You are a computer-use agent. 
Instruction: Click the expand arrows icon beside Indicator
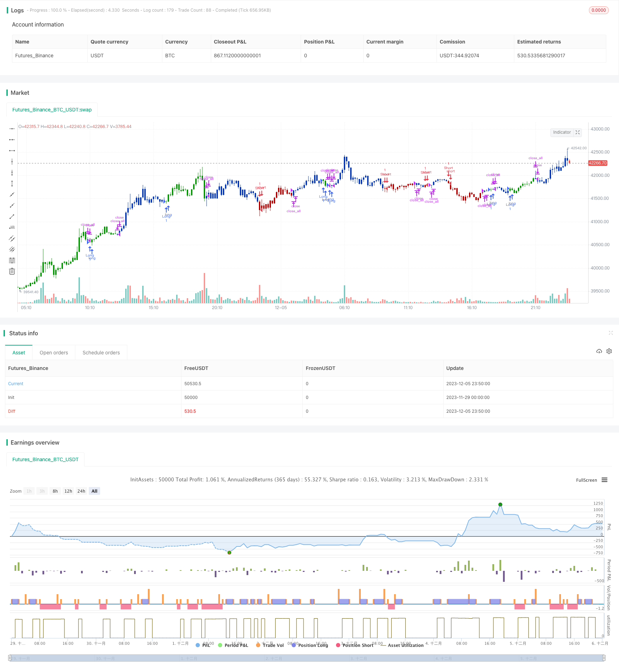[578, 132]
